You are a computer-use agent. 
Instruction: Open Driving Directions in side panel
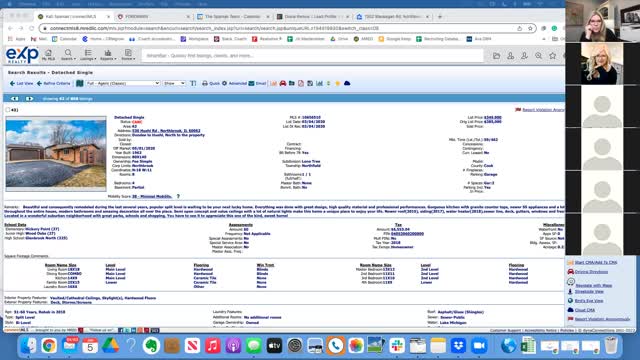tap(591, 272)
